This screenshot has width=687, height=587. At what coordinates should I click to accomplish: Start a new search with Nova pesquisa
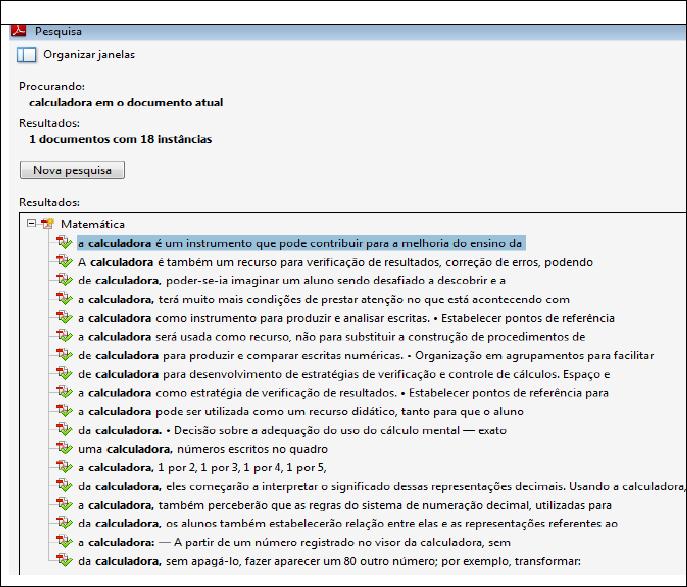pyautogui.click(x=72, y=170)
